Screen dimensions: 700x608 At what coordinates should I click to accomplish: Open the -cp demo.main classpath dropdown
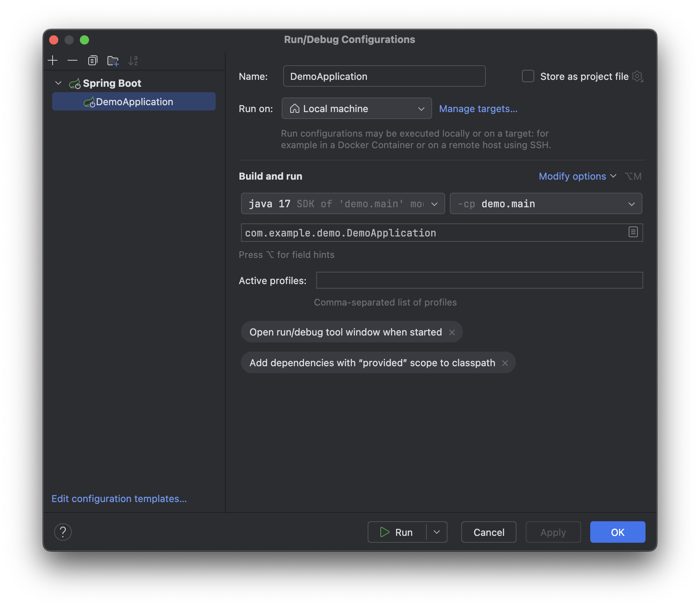(x=546, y=203)
